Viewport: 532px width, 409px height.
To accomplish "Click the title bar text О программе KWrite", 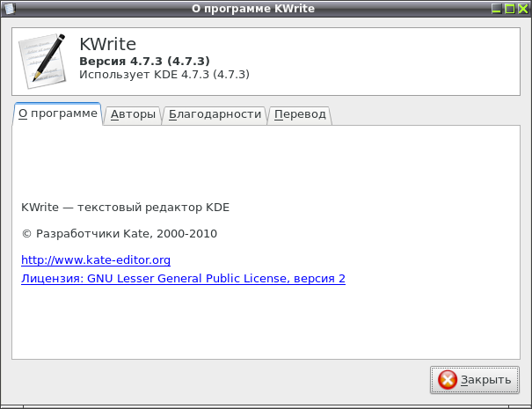I will [x=253, y=9].
